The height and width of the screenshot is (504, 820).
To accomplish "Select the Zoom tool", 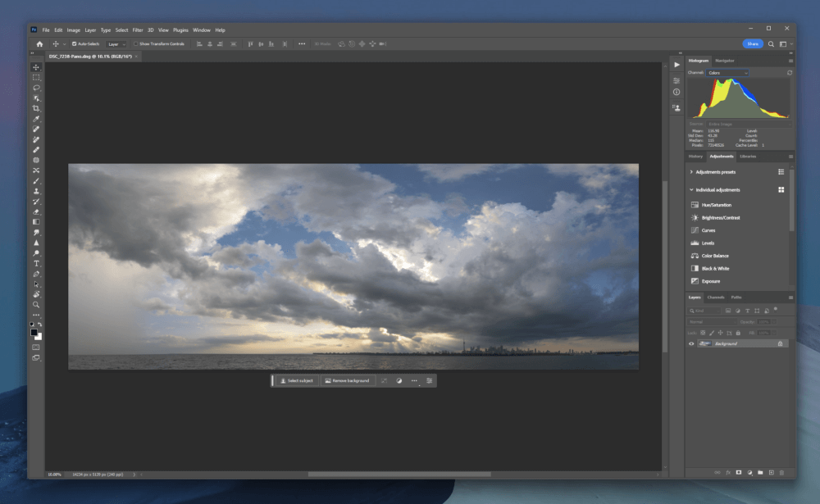I will click(x=36, y=304).
